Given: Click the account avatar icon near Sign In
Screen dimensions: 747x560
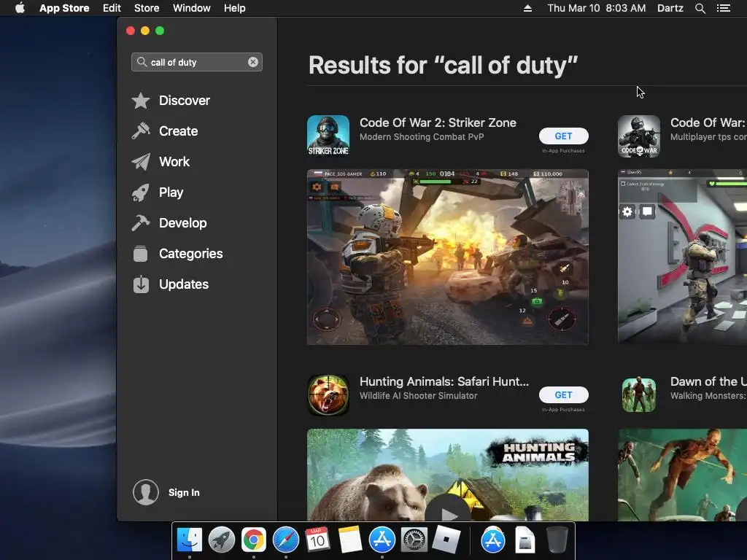Looking at the screenshot, I should click(x=146, y=492).
